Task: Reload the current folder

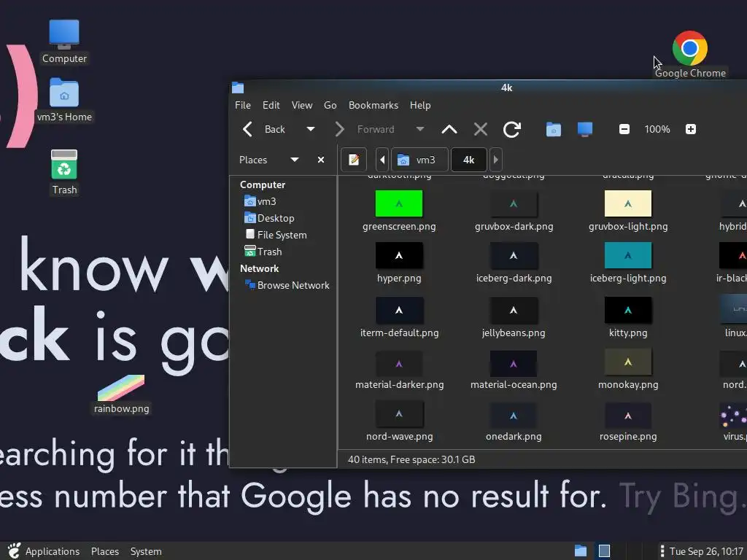Action: 512,129
